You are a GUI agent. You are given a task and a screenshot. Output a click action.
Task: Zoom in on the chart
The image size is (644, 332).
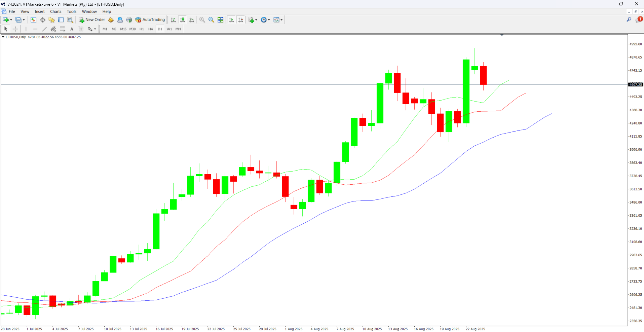pos(202,20)
